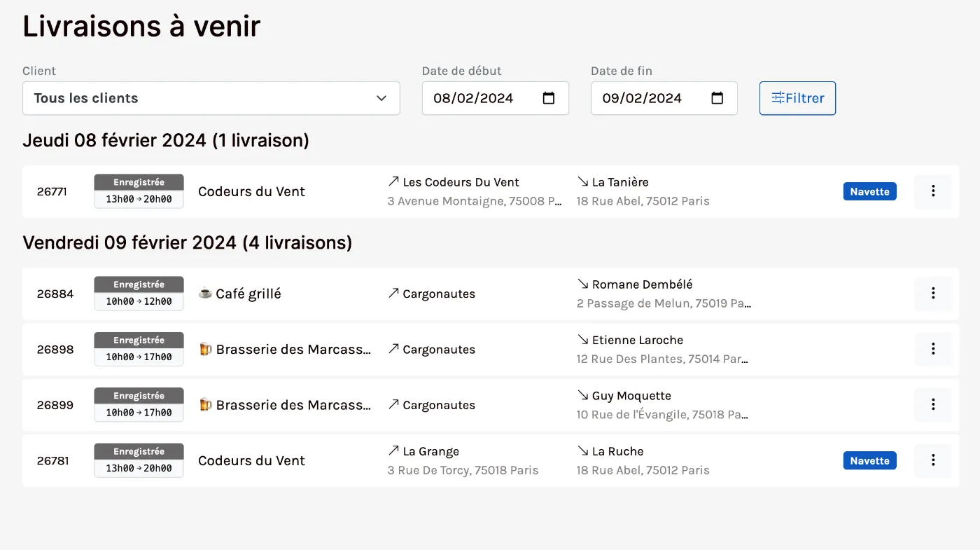This screenshot has width=980, height=550.
Task: Focus the Date de fin field 09/02/2024
Action: [x=664, y=98]
